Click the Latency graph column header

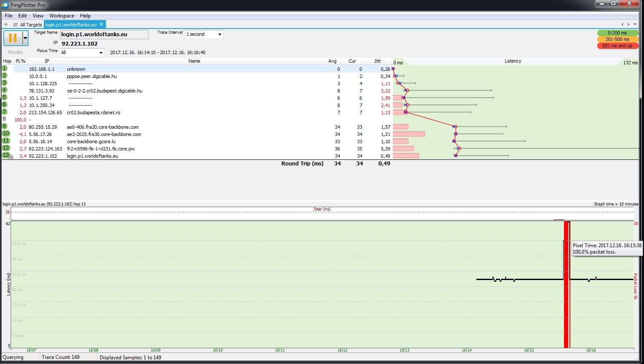tap(513, 61)
